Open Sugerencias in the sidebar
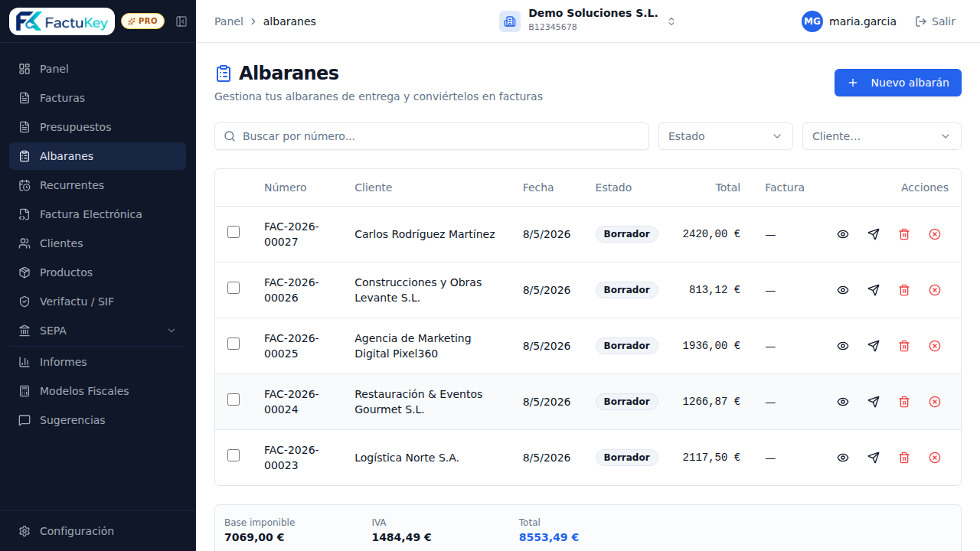Viewport: 980px width, 551px height. click(x=97, y=420)
